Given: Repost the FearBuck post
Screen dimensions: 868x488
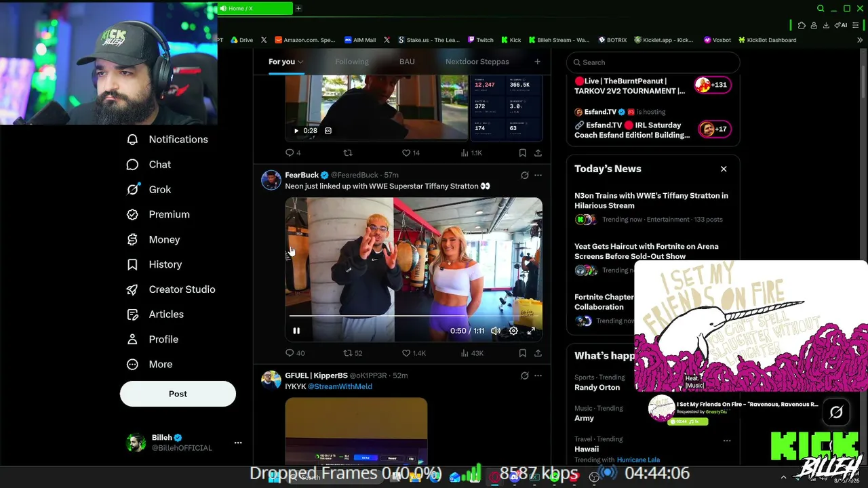Looking at the screenshot, I should (x=348, y=353).
